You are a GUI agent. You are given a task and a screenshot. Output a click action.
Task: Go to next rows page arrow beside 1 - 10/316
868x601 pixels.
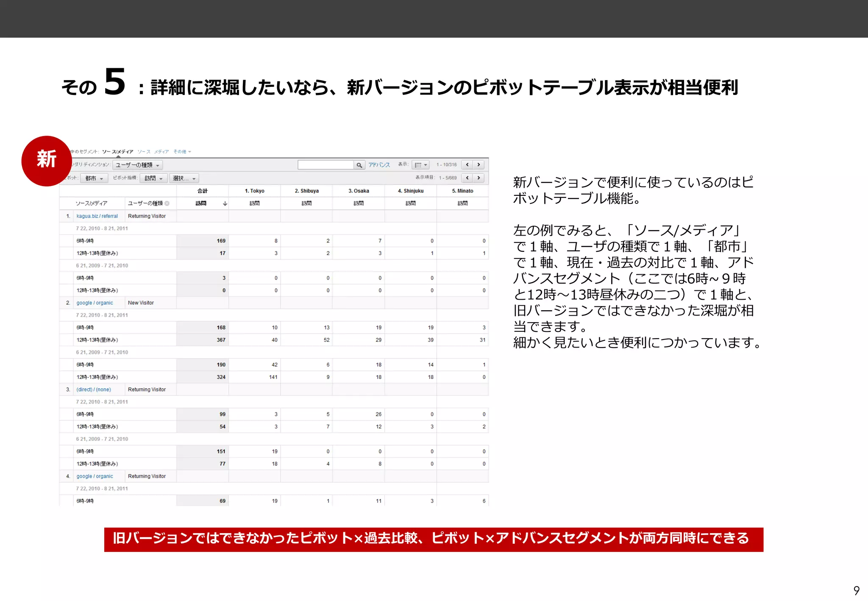pyautogui.click(x=479, y=164)
